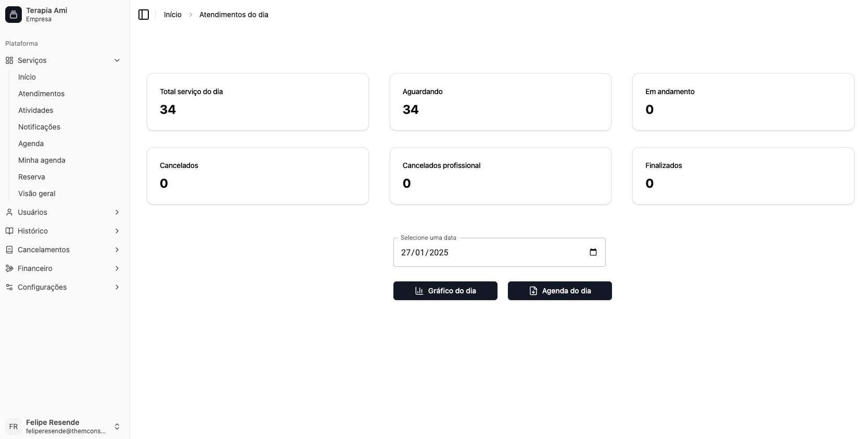Click the FR user avatar

click(14, 427)
